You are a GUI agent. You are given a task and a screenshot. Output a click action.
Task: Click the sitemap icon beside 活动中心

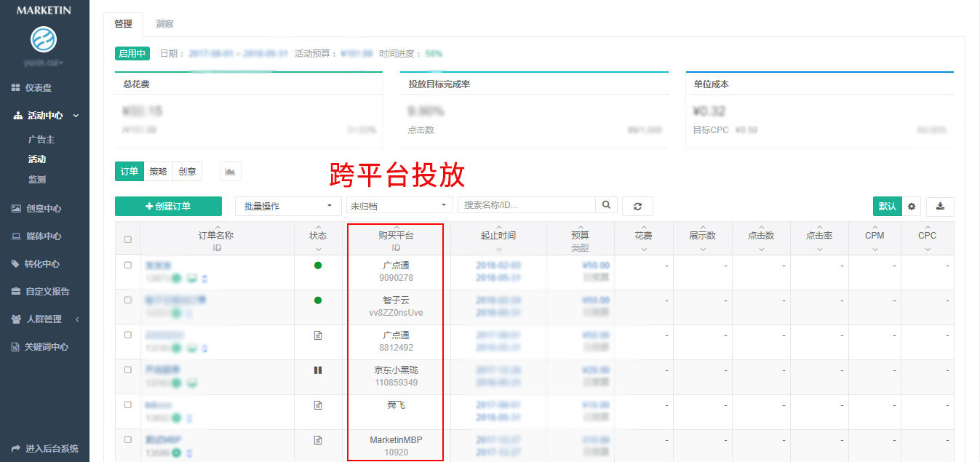click(x=18, y=116)
